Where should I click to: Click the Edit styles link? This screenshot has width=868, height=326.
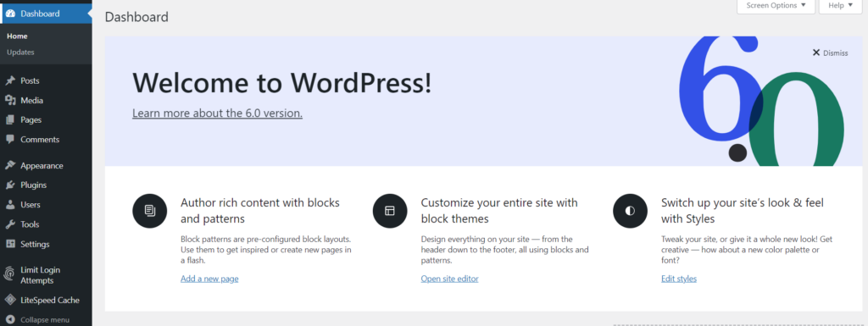click(679, 279)
